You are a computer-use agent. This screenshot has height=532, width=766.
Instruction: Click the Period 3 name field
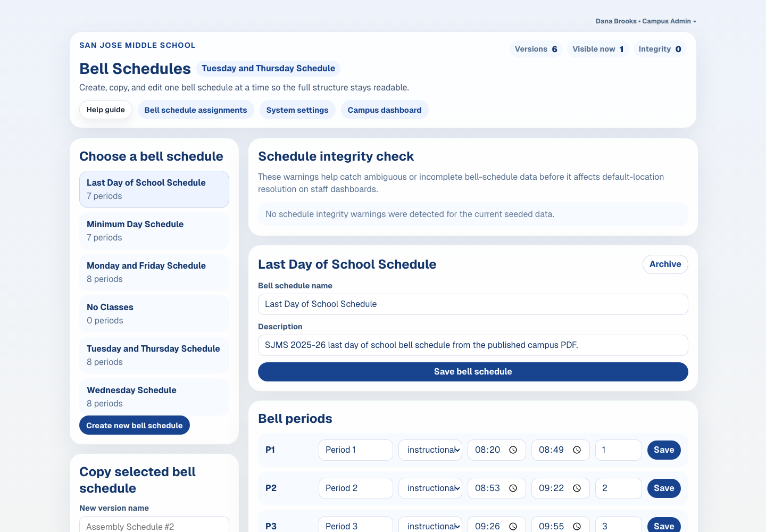tap(356, 524)
